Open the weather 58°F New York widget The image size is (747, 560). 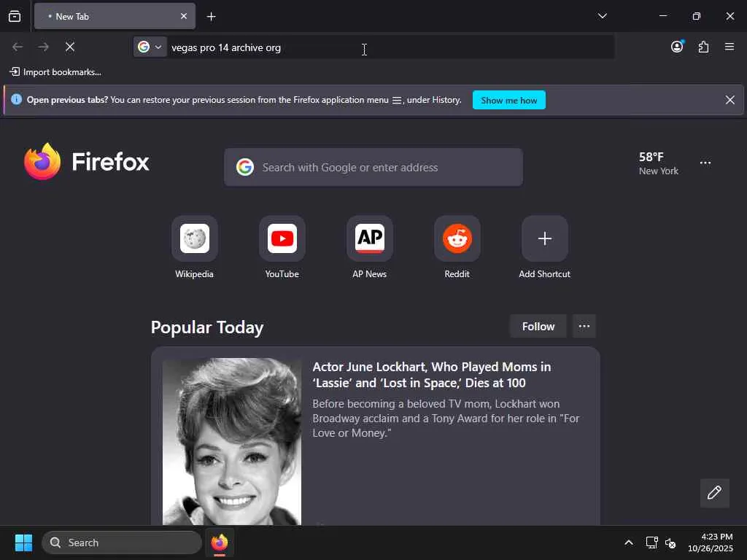[658, 163]
